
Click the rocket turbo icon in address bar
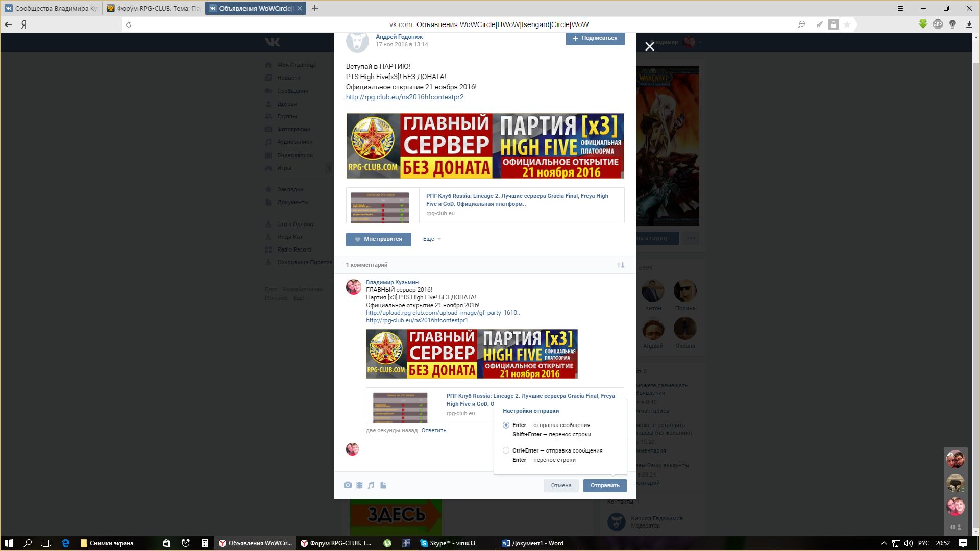click(x=819, y=24)
